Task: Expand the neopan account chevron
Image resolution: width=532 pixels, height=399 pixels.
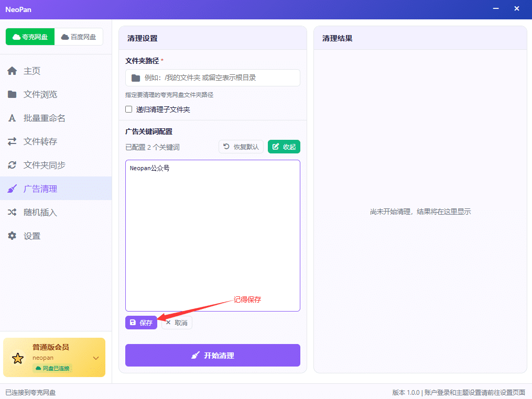Action: click(x=96, y=358)
